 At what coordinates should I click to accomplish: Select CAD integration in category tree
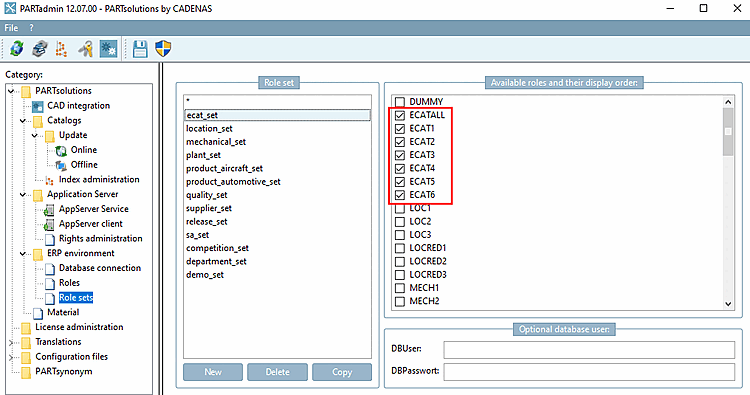(x=78, y=106)
